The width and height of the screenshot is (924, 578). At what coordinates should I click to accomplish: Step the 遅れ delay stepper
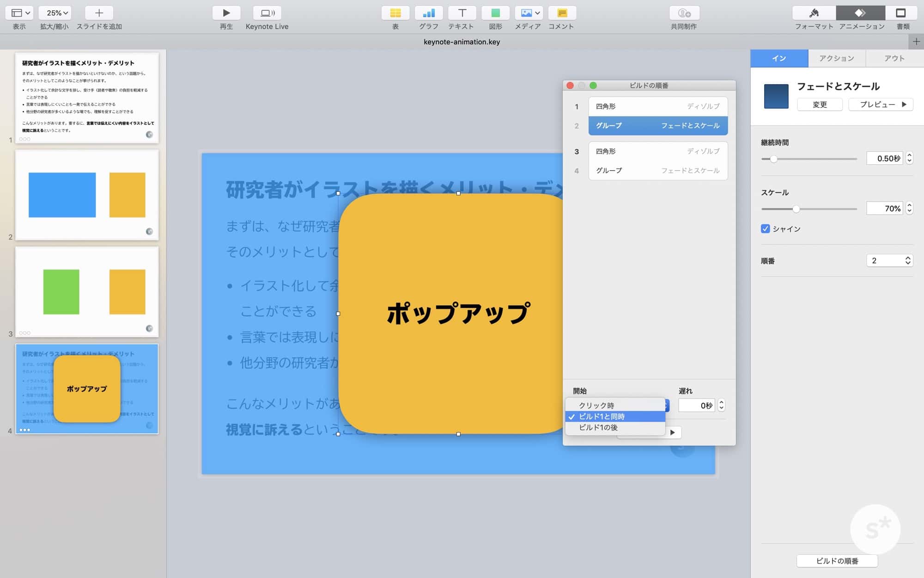(x=721, y=406)
